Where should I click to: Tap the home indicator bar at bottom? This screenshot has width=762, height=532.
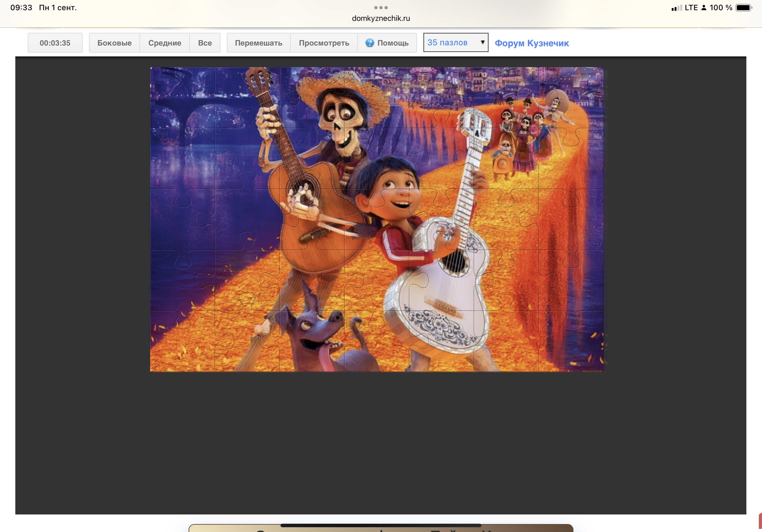click(381, 525)
